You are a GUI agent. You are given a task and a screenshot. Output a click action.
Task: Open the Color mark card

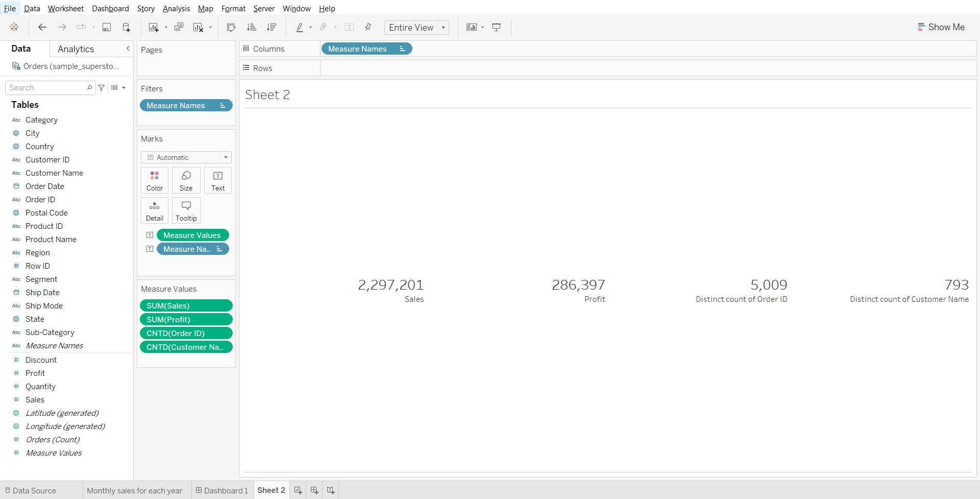coord(155,180)
